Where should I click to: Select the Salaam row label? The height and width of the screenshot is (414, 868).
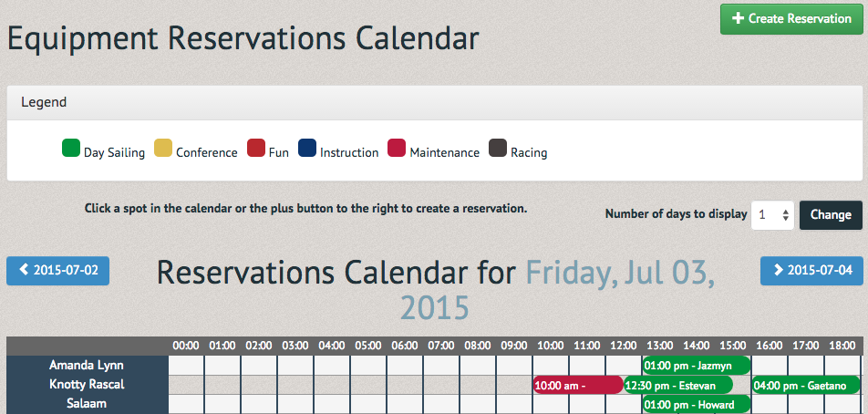[x=87, y=403]
